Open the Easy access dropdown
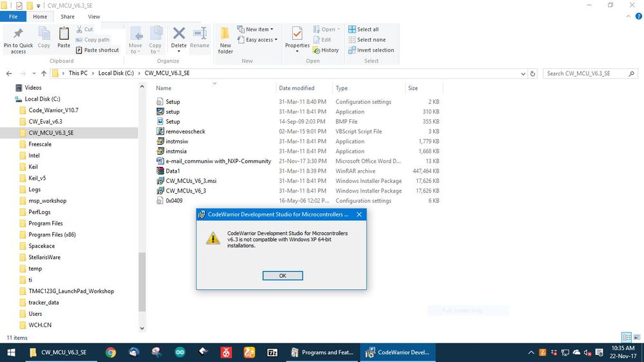Screen dimensions: 644x362 pyautogui.click(x=257, y=40)
